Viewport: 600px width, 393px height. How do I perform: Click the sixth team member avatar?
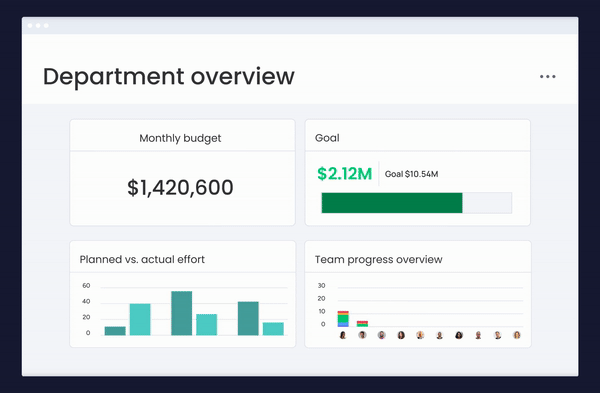[x=440, y=335]
